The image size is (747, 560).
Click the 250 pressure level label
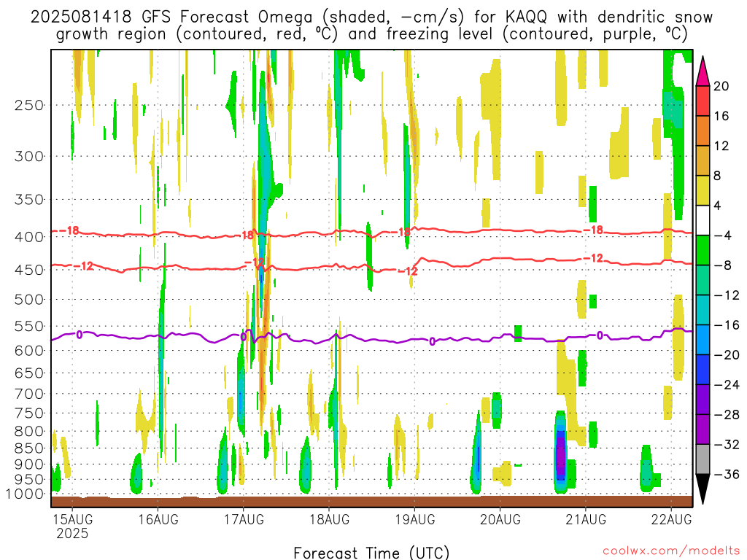pos(29,105)
